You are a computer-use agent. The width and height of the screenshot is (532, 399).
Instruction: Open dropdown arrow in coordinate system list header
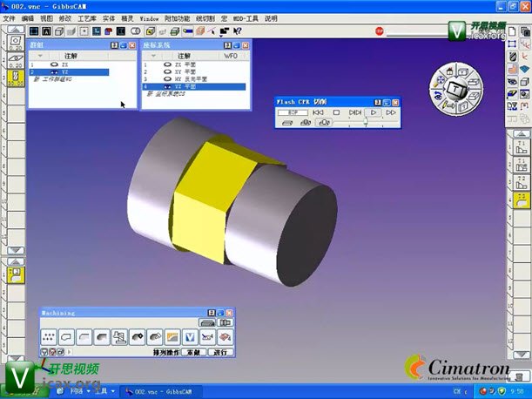click(x=153, y=56)
